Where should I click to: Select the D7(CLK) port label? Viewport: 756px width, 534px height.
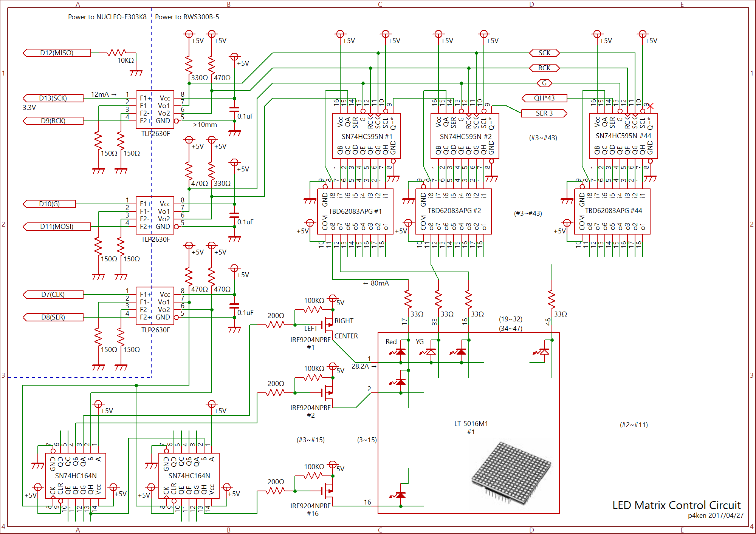(53, 295)
